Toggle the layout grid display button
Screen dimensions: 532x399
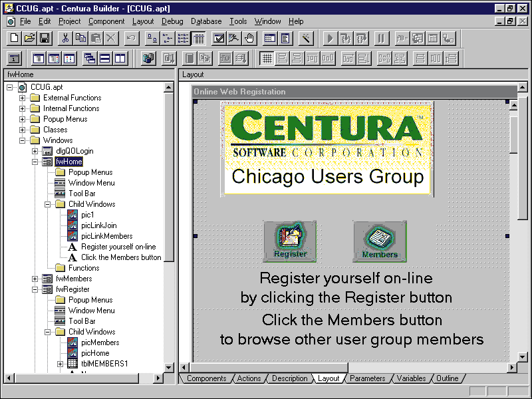click(267, 59)
